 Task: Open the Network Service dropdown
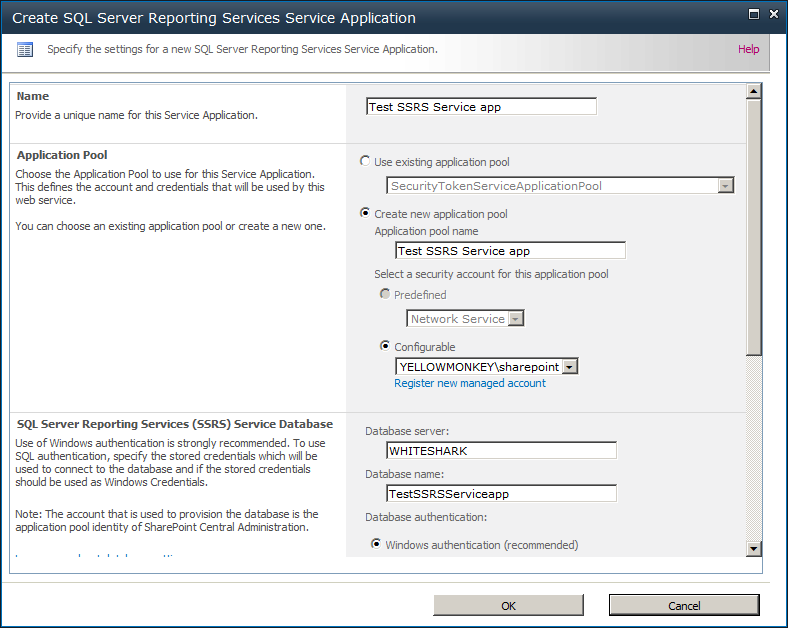pos(465,319)
